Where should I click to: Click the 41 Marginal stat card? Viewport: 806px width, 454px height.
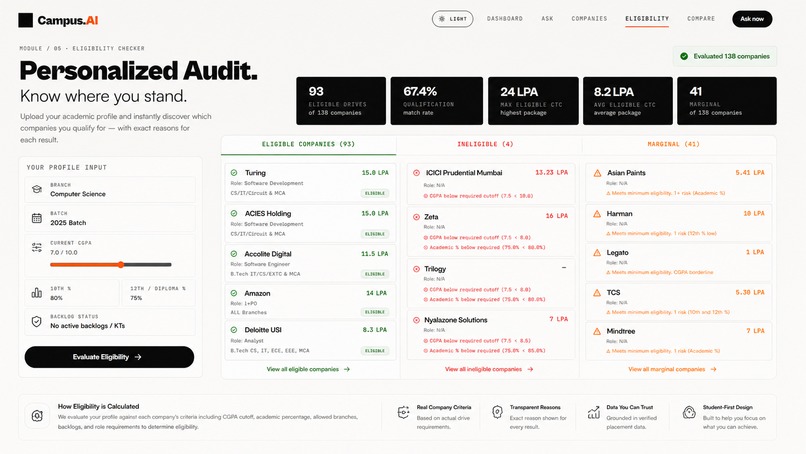pyautogui.click(x=727, y=101)
